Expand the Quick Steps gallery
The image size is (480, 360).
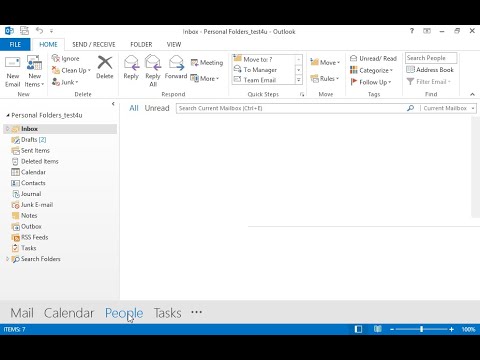[299, 80]
